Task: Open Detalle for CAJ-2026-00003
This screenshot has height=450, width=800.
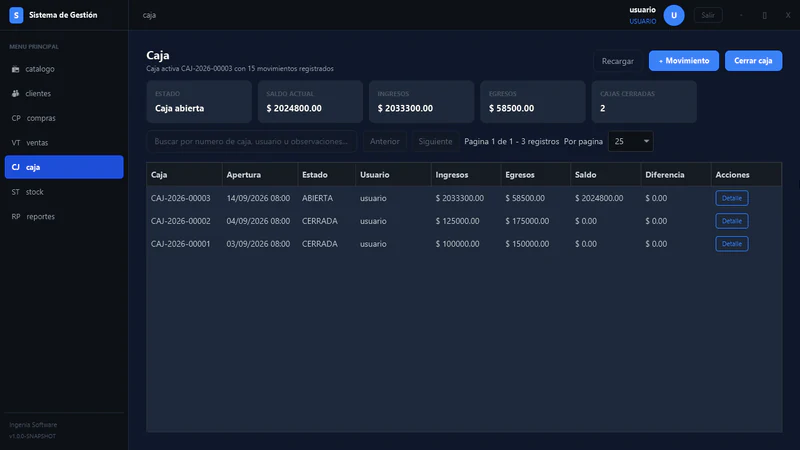Action: click(732, 198)
